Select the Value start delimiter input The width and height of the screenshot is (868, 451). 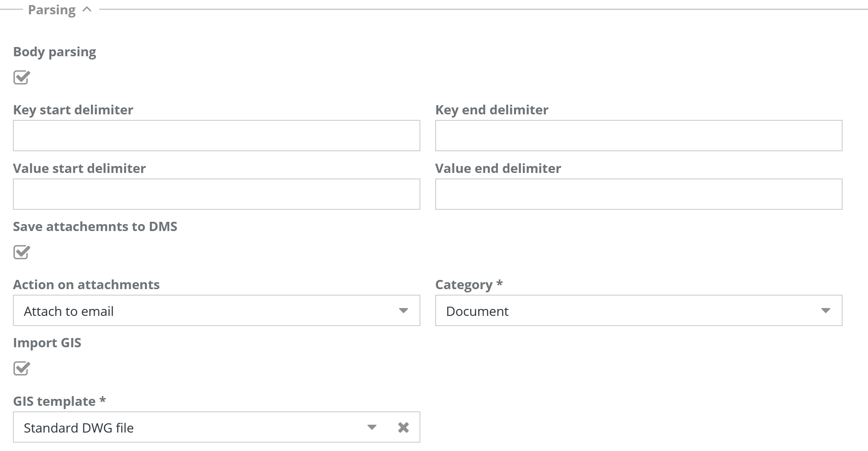(216, 194)
